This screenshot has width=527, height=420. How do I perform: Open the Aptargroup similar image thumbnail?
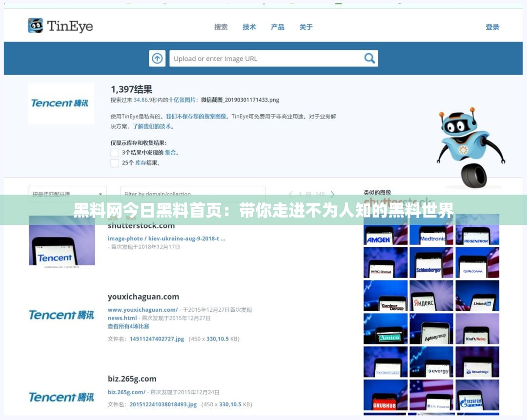[x=431, y=329]
